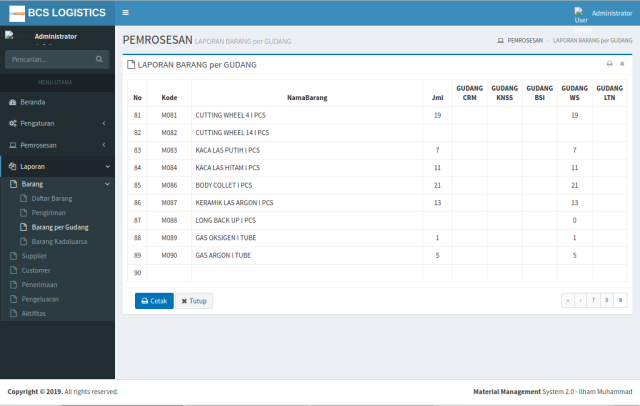Click the Beranda dashboard icon
The width and height of the screenshot is (640, 406).
click(12, 102)
